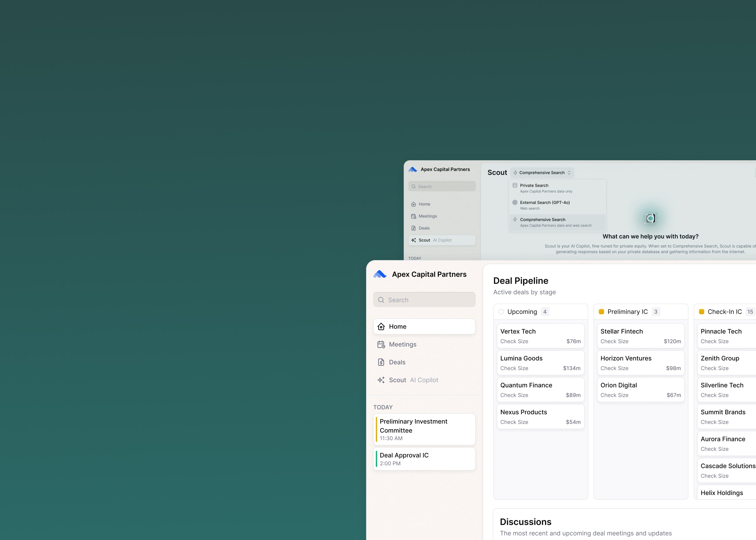Open the Vertex Tech deal card
Viewport: 756px width, 540px height.
[x=540, y=336]
